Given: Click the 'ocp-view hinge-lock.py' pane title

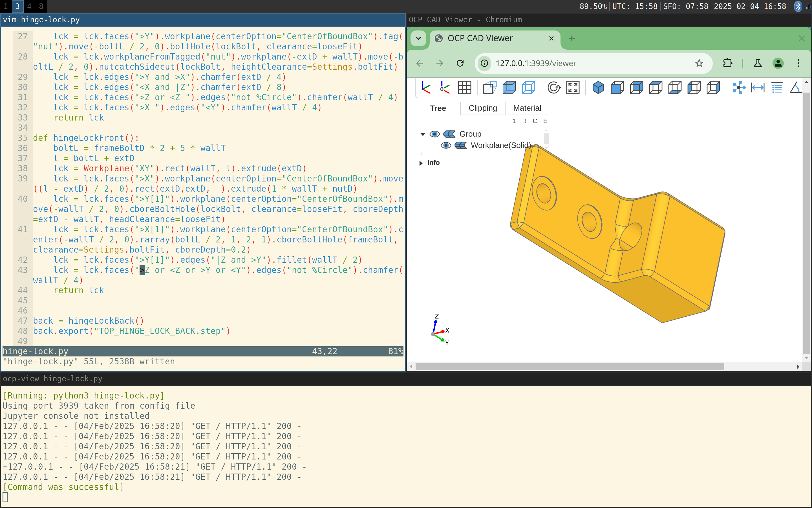Looking at the screenshot, I should pyautogui.click(x=52, y=379).
